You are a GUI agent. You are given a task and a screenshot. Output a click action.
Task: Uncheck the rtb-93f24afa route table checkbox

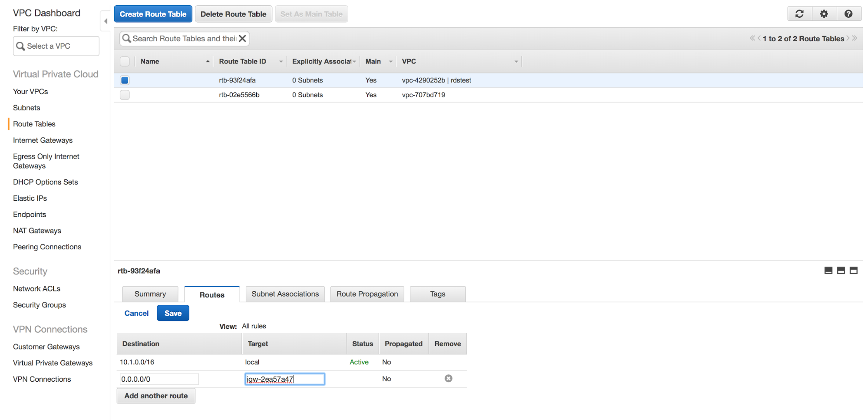(125, 80)
